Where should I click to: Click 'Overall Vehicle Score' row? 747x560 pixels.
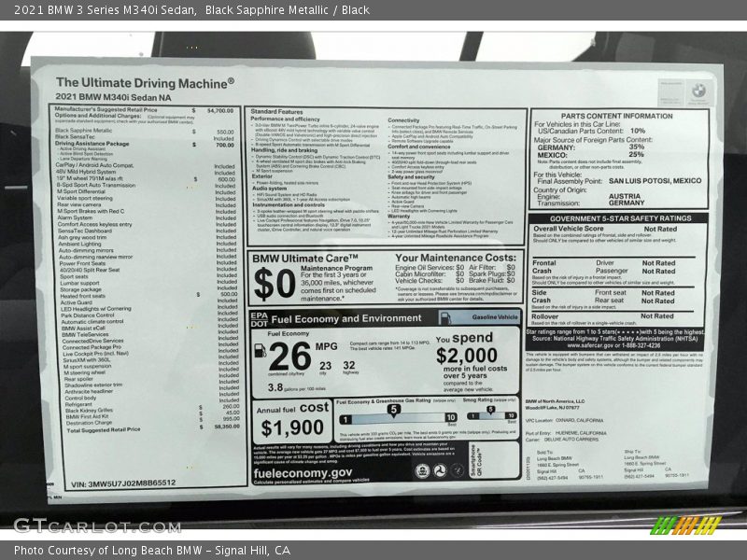click(605, 229)
